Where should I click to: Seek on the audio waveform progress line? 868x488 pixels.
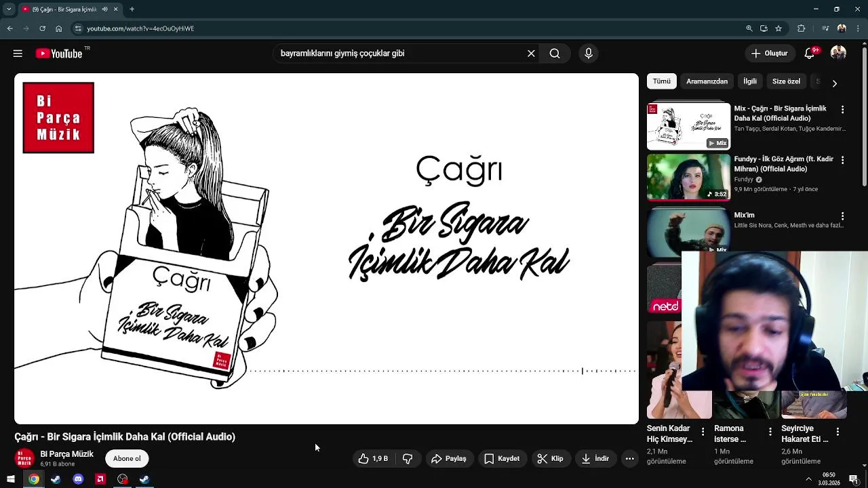point(443,371)
